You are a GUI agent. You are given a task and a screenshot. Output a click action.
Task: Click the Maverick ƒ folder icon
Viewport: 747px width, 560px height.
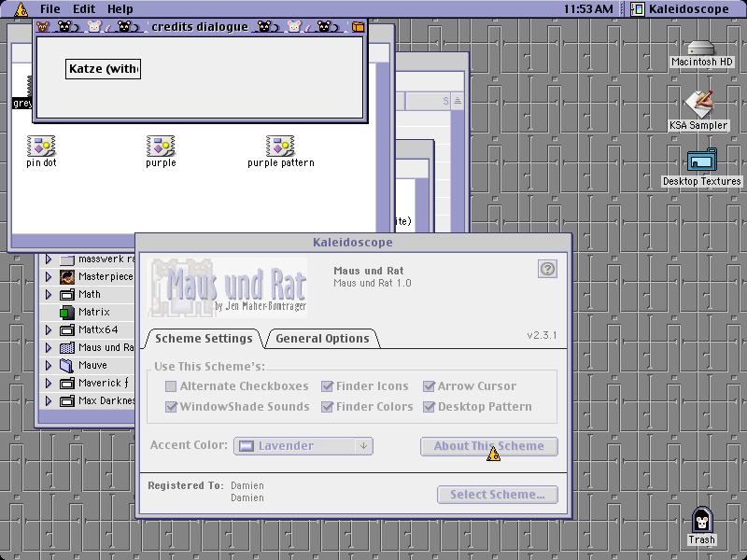point(67,383)
